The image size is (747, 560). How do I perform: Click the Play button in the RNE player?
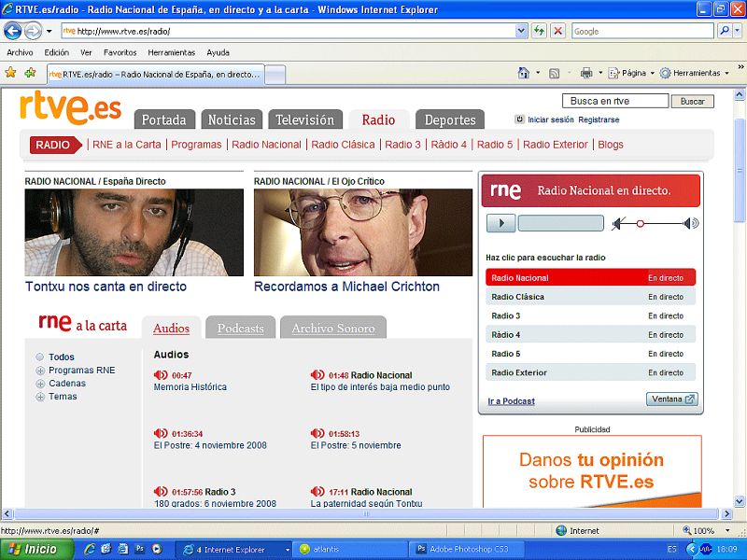pyautogui.click(x=501, y=223)
